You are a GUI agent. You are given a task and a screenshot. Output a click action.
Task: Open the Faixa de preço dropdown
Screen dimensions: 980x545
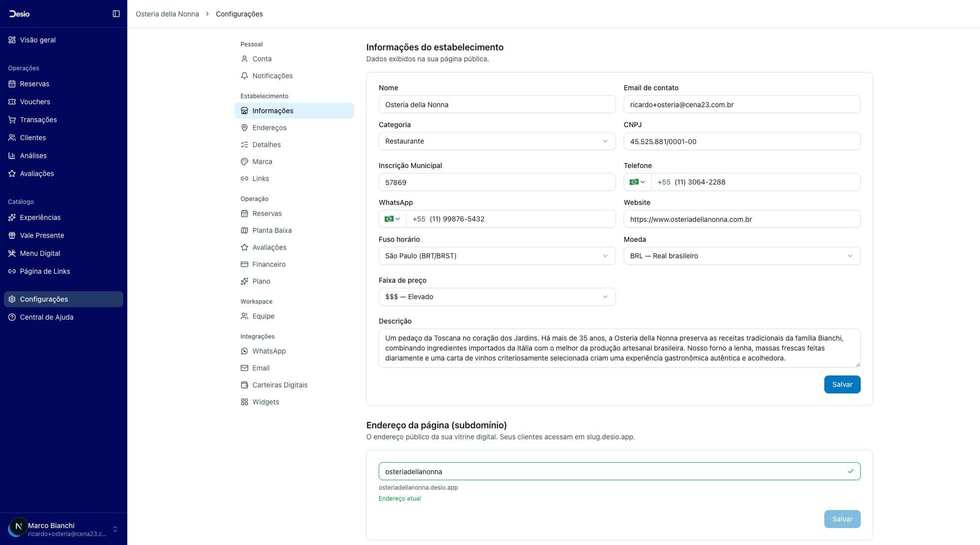click(x=497, y=297)
